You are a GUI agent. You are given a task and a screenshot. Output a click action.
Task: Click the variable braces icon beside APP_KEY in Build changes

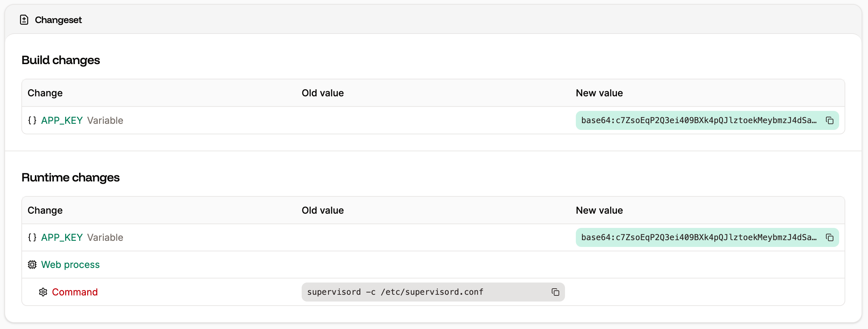tap(32, 120)
